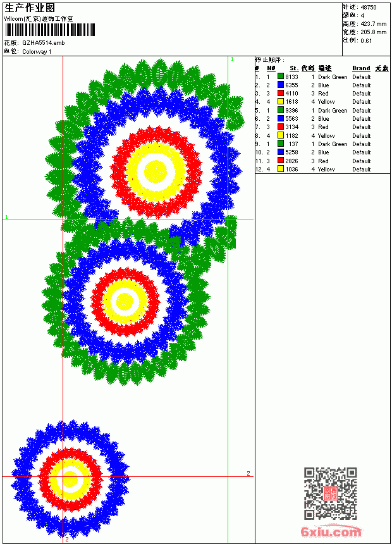
Task: Click the red guide line marker 2 at right
Action: coord(248,474)
